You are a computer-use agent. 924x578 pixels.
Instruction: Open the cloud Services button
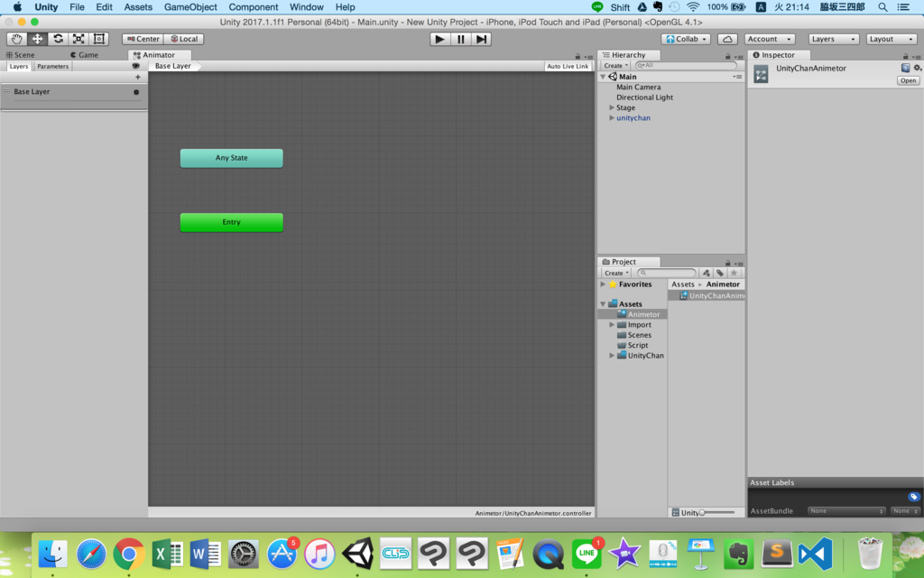coord(728,39)
